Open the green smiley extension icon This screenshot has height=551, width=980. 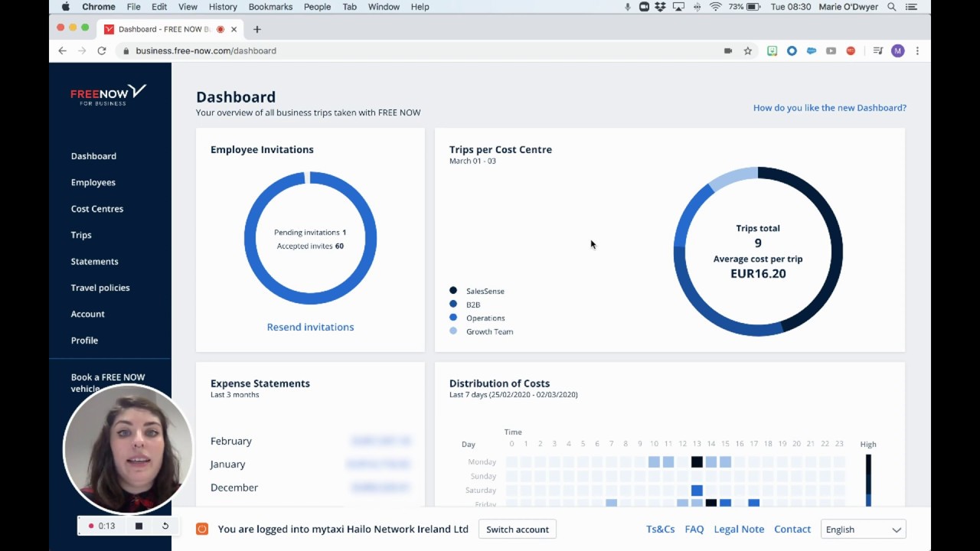(x=772, y=51)
